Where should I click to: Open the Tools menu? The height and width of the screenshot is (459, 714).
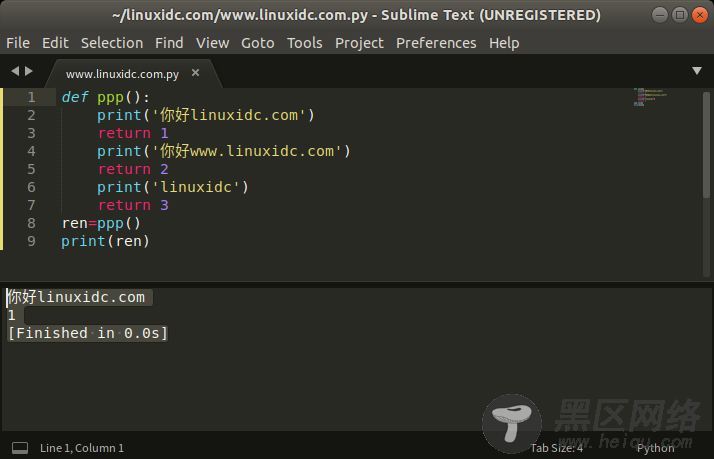pos(305,43)
